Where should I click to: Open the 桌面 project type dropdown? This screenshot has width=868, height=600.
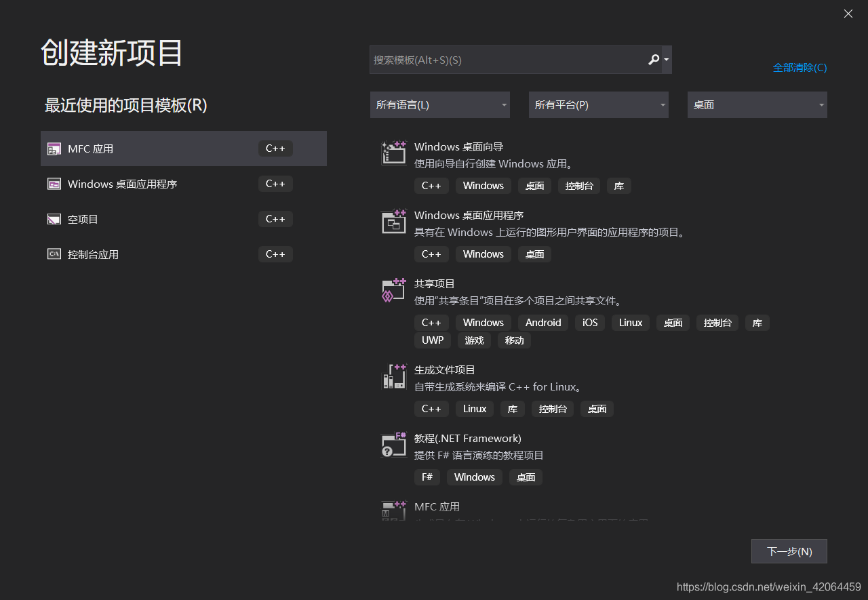[757, 104]
